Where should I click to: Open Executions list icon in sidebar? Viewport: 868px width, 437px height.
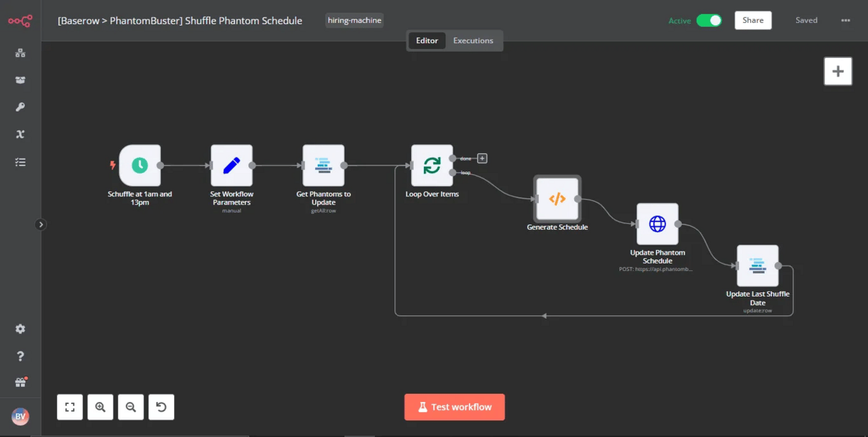click(20, 162)
